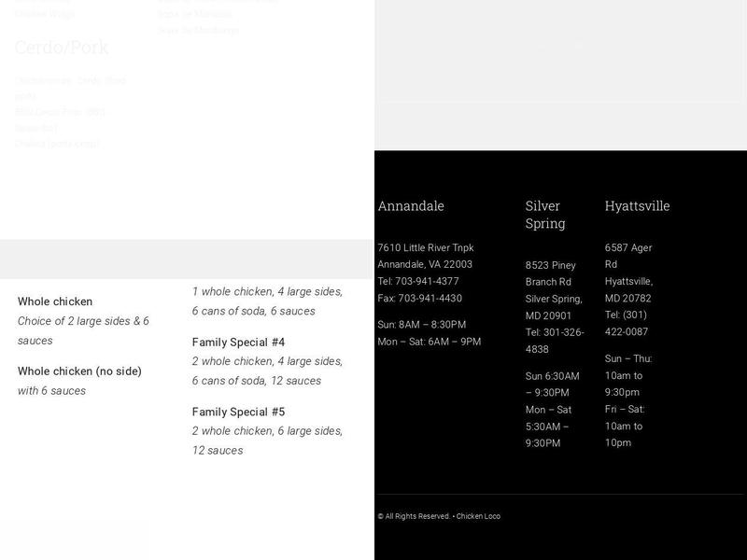Click Silver Spring phone 301-326-4838
Screen dimensions: 747x560
tap(555, 341)
